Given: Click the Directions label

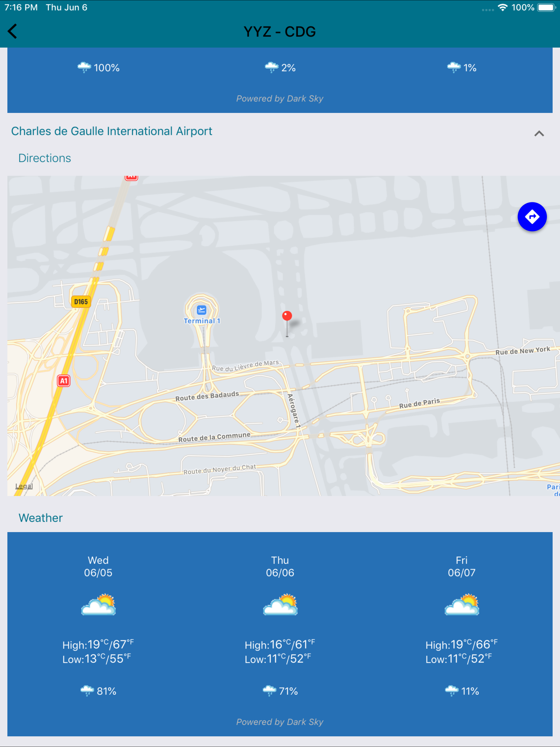Looking at the screenshot, I should 45,158.
